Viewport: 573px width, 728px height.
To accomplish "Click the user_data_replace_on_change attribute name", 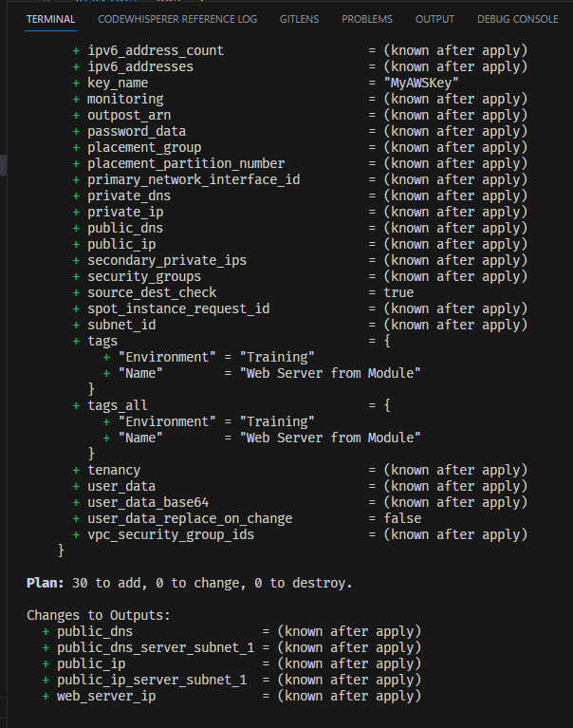I will point(190,518).
